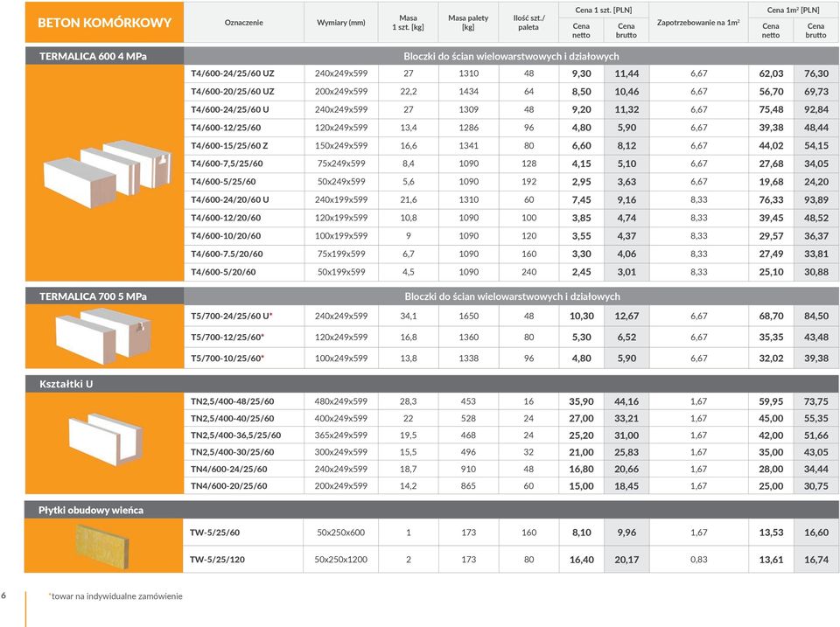Click gross unit price 12,67
The height and width of the screenshot is (627, 840).
tap(626, 316)
